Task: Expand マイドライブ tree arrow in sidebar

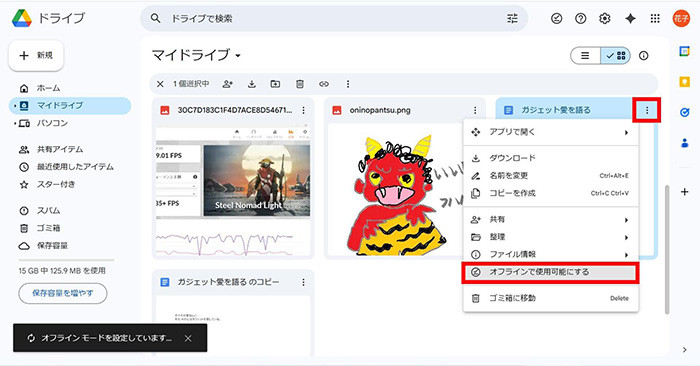Action: click(15, 106)
